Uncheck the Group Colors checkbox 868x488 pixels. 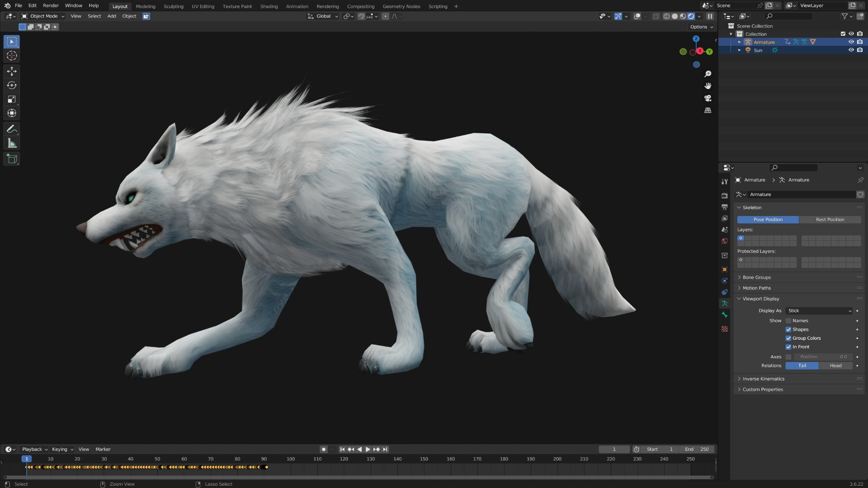pyautogui.click(x=788, y=338)
